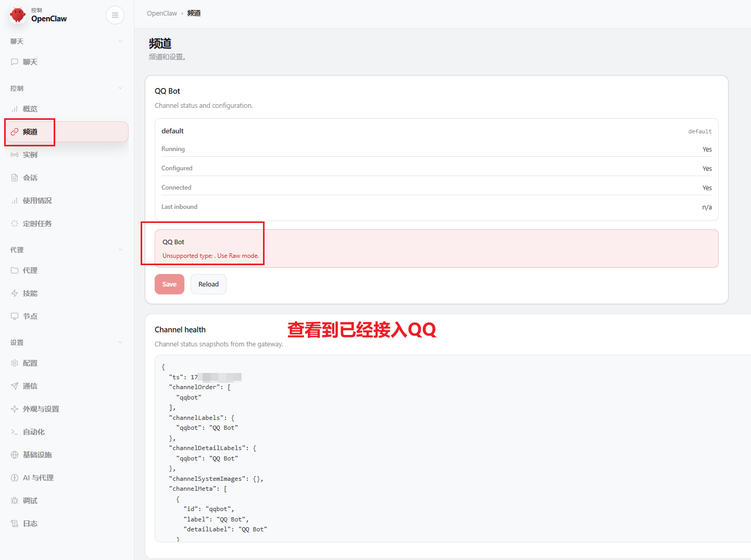Open the 实例 instances page

67,155
